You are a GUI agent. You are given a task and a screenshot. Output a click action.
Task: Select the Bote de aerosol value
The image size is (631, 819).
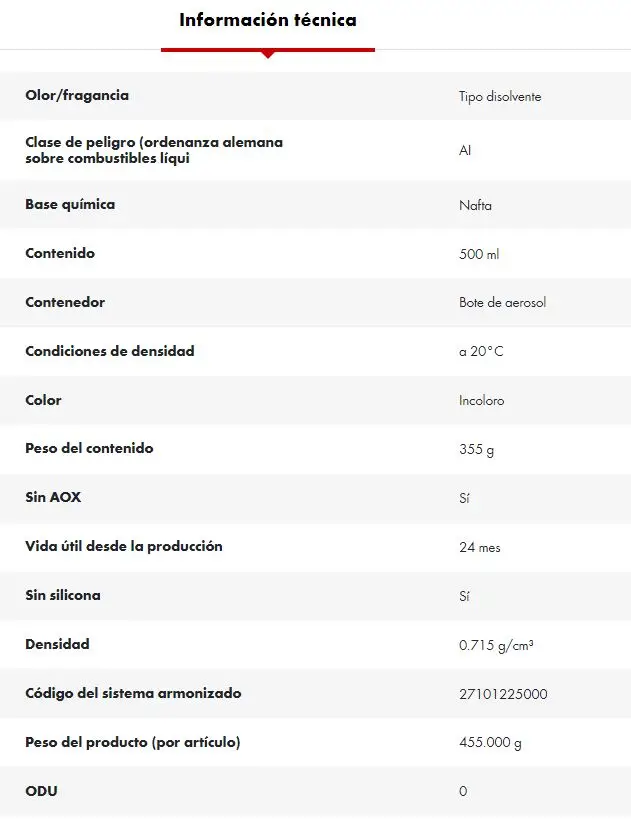(502, 303)
